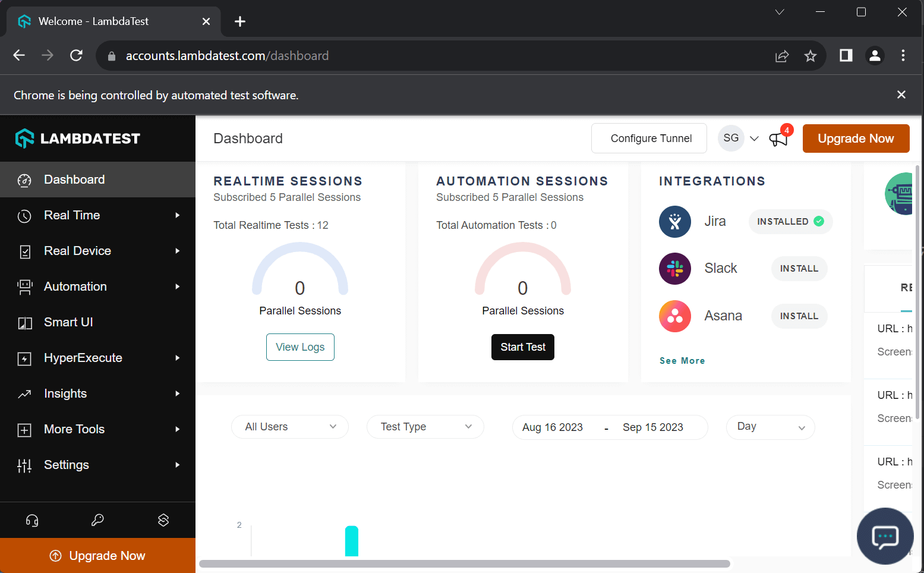Click the horizontal scrollbar at bottom
This screenshot has width=924, height=573.
click(x=464, y=563)
